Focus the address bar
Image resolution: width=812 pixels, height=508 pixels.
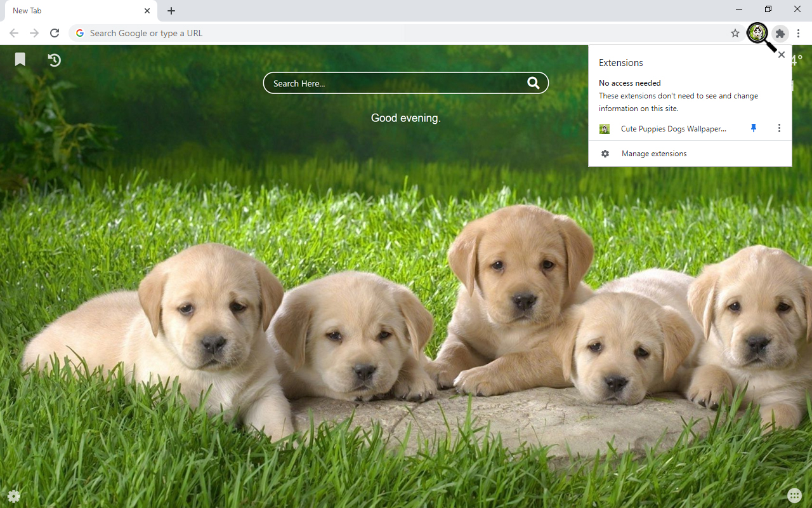406,33
